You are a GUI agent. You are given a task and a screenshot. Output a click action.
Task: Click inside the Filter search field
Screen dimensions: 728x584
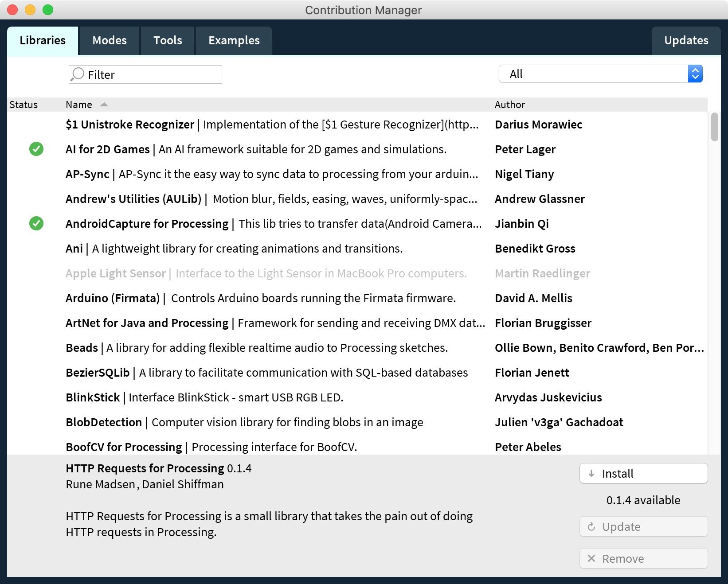pyautogui.click(x=145, y=74)
